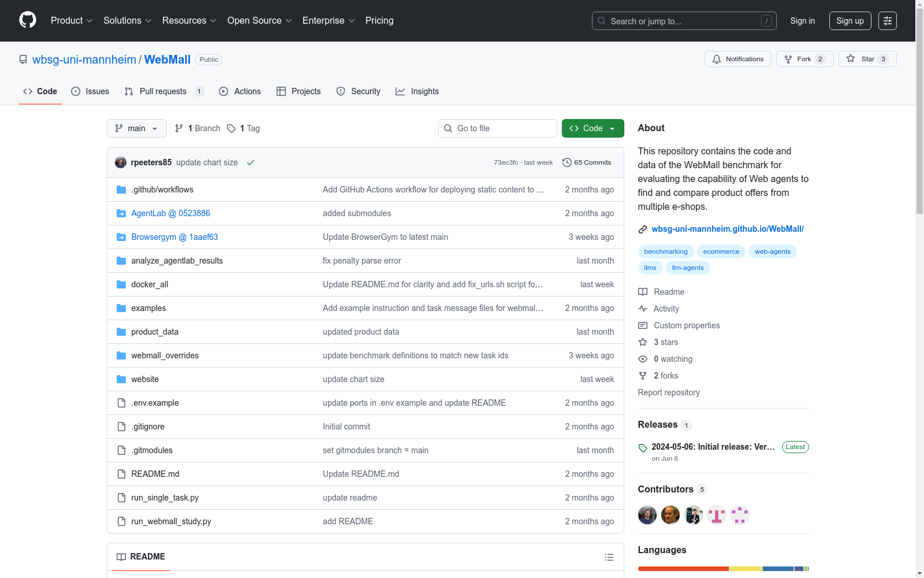Click the Sign in link
924x578 pixels.
coord(803,21)
